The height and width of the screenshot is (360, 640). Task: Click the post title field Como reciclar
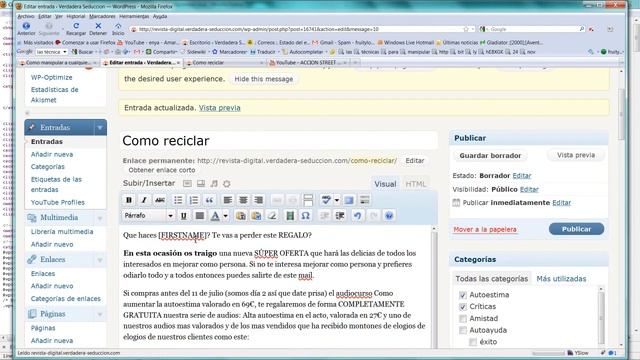pos(279,141)
